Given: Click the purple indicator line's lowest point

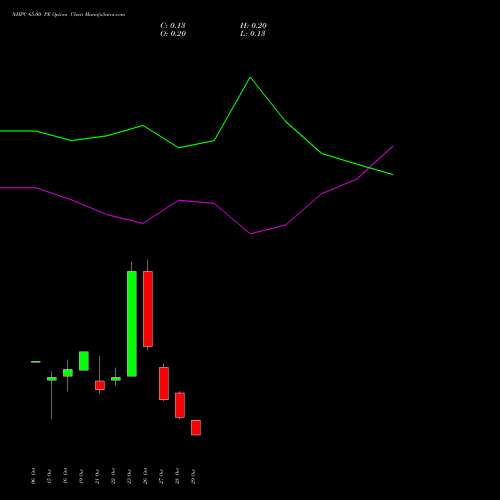Looking at the screenshot, I should 251,234.
